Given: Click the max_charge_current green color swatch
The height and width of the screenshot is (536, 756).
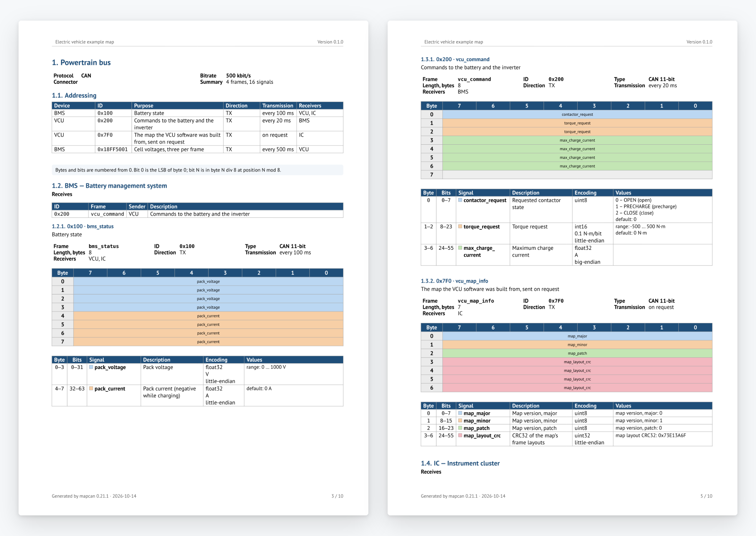Looking at the screenshot, I should 460,248.
